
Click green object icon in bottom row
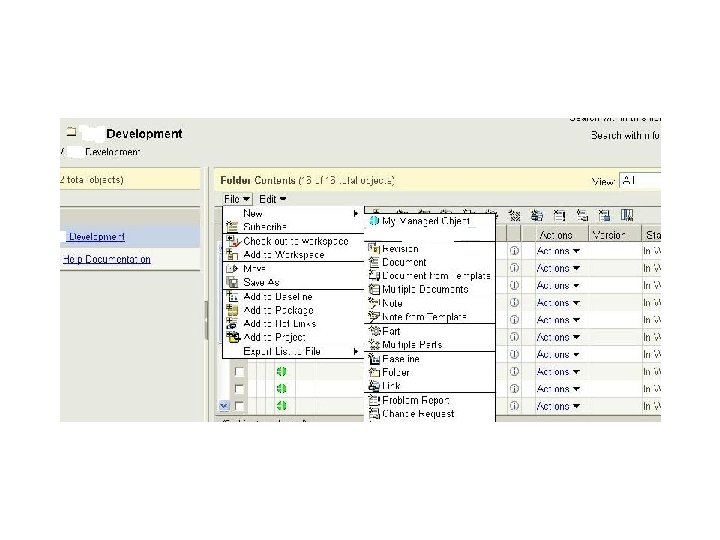[281, 406]
